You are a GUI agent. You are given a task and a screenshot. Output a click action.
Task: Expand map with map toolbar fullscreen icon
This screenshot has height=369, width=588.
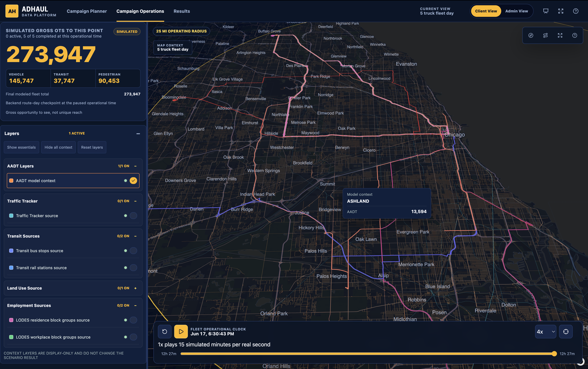point(560,35)
